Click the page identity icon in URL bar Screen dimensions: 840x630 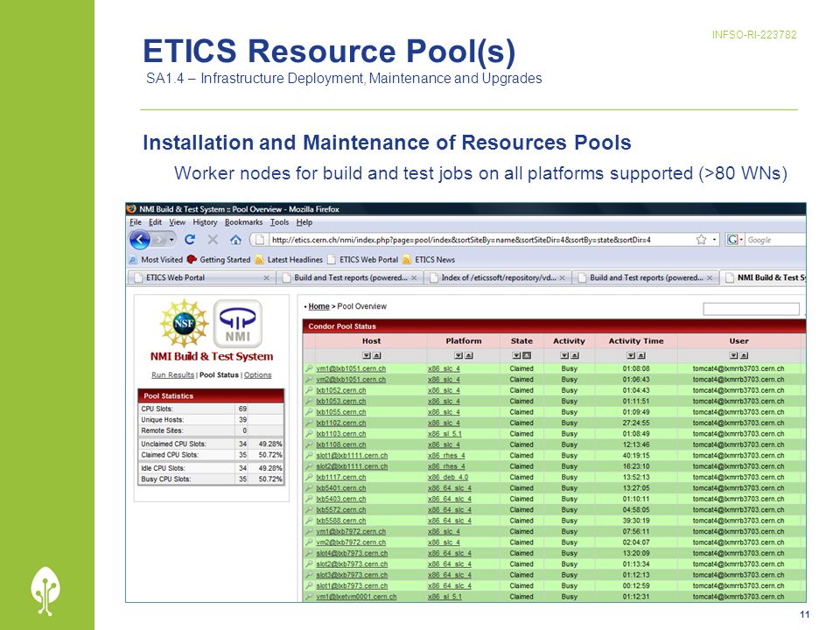tap(260, 240)
